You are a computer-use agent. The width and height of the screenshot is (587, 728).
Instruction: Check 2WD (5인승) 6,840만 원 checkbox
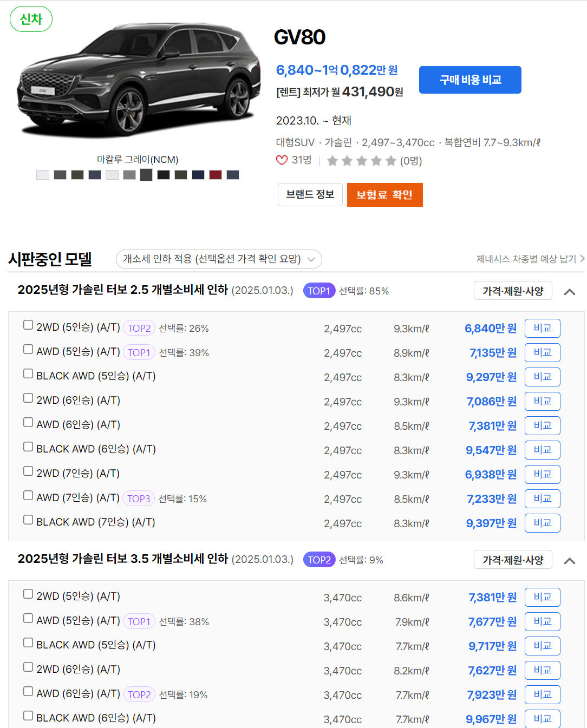(28, 325)
